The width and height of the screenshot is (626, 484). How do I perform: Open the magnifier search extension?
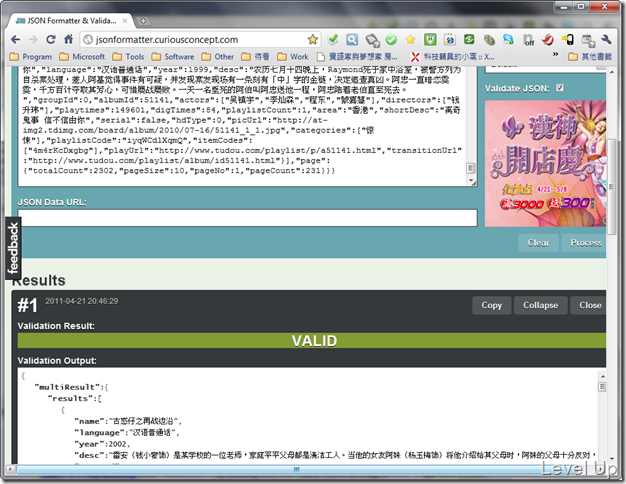point(352,40)
